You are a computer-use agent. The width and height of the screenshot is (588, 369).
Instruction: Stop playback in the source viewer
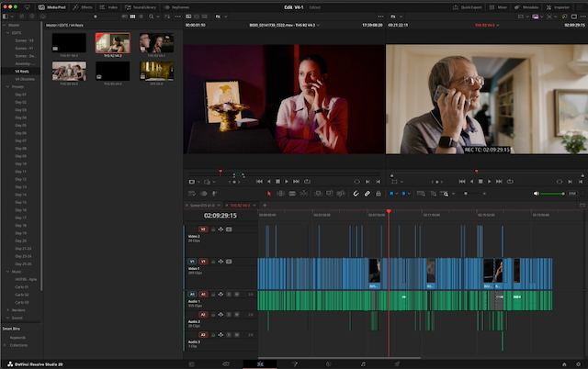click(x=277, y=182)
